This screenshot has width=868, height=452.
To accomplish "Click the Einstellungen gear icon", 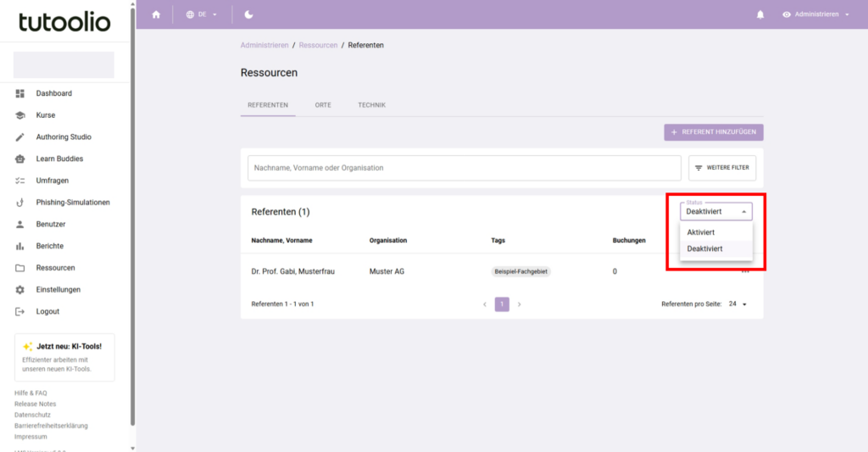I will click(20, 290).
